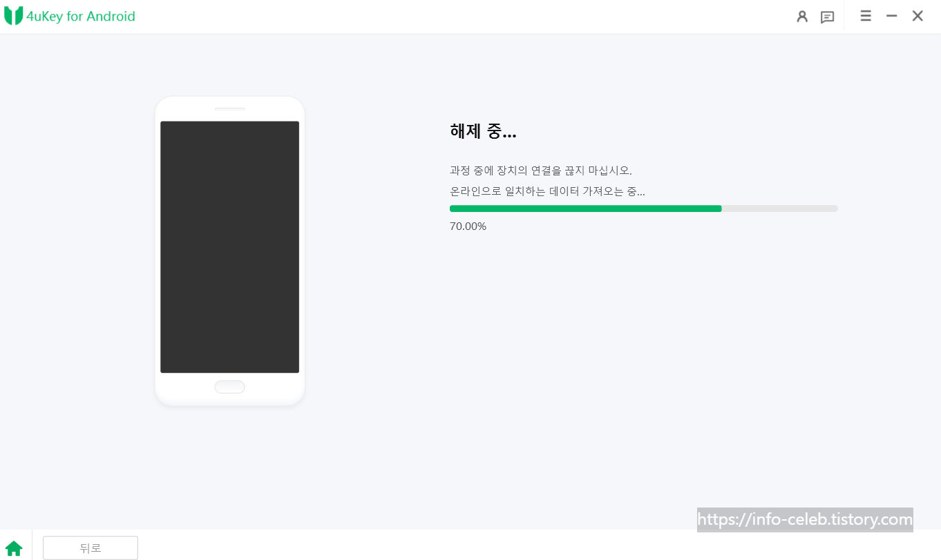Close the 4uKey for Android window

[x=918, y=16]
